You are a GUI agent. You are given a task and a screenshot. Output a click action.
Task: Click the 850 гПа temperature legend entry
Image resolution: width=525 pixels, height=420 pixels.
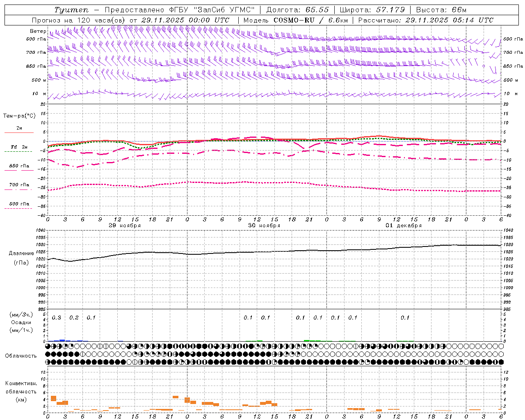click(x=19, y=166)
